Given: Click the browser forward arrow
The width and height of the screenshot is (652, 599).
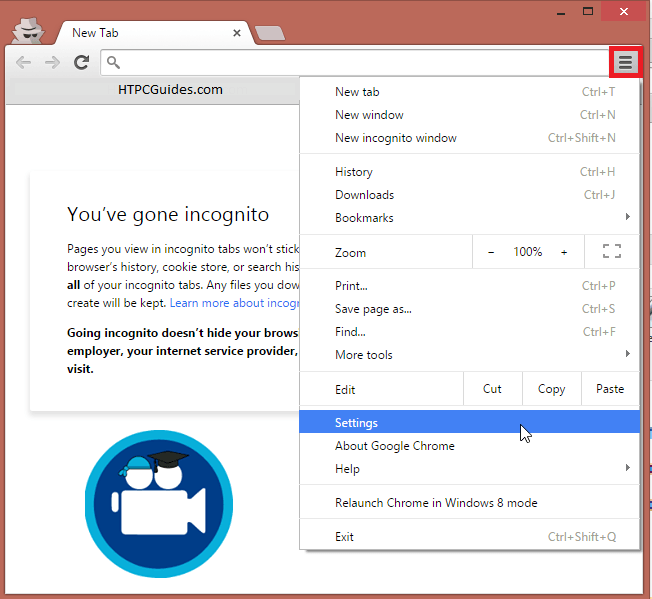Looking at the screenshot, I should click(52, 63).
